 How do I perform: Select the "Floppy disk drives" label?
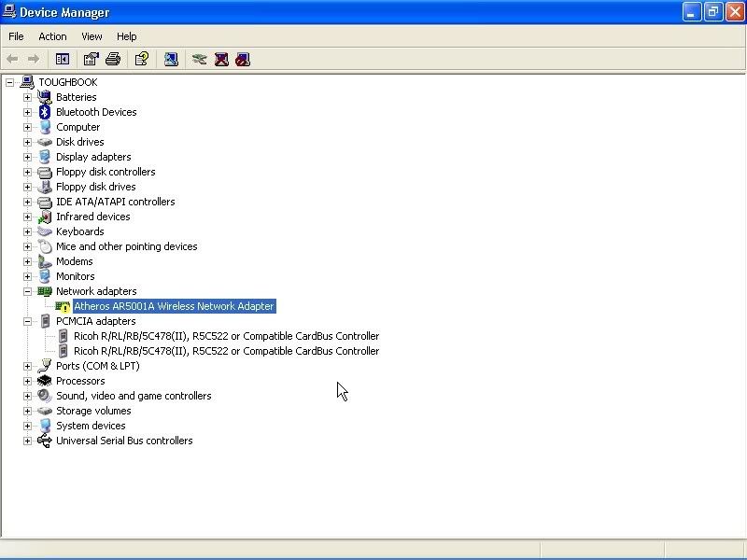pos(96,187)
